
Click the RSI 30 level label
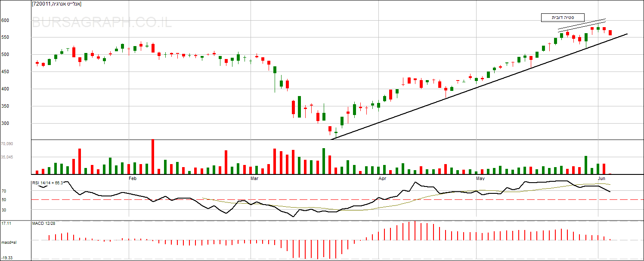click(x=3, y=210)
